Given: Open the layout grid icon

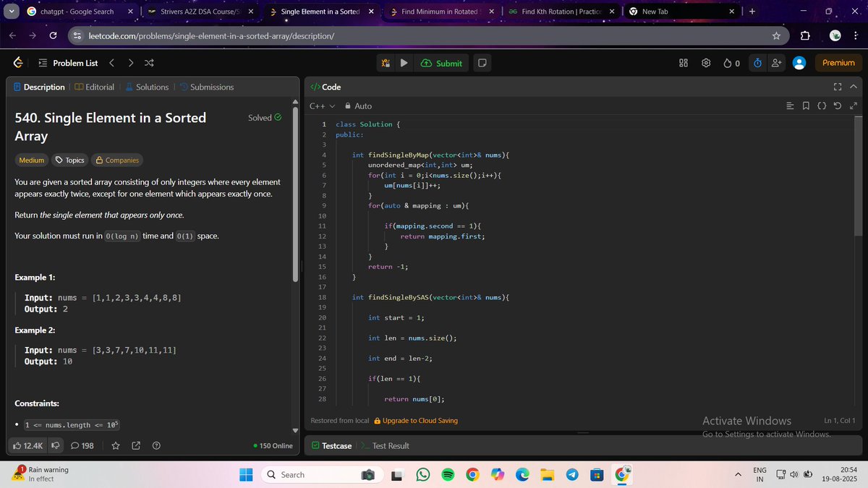Looking at the screenshot, I should [x=684, y=63].
